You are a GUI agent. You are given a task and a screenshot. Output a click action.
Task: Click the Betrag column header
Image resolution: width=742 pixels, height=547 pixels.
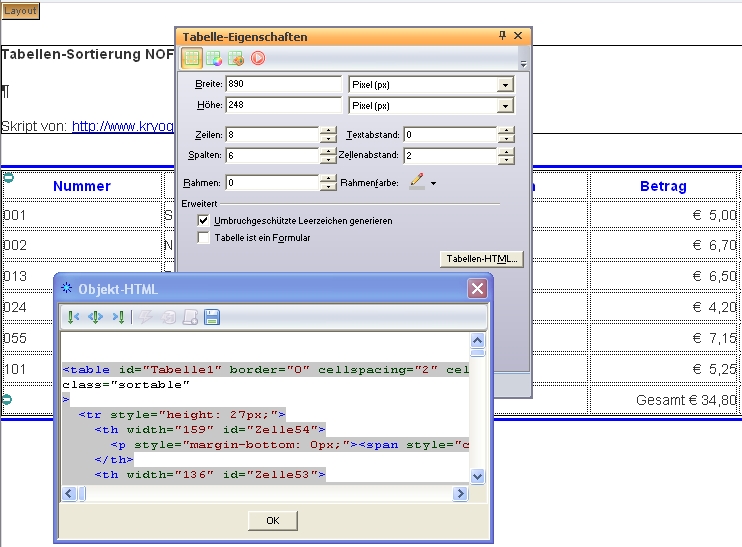663,186
